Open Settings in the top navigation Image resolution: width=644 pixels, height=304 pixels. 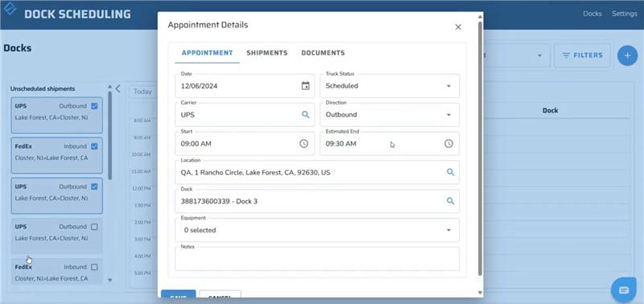pos(625,14)
